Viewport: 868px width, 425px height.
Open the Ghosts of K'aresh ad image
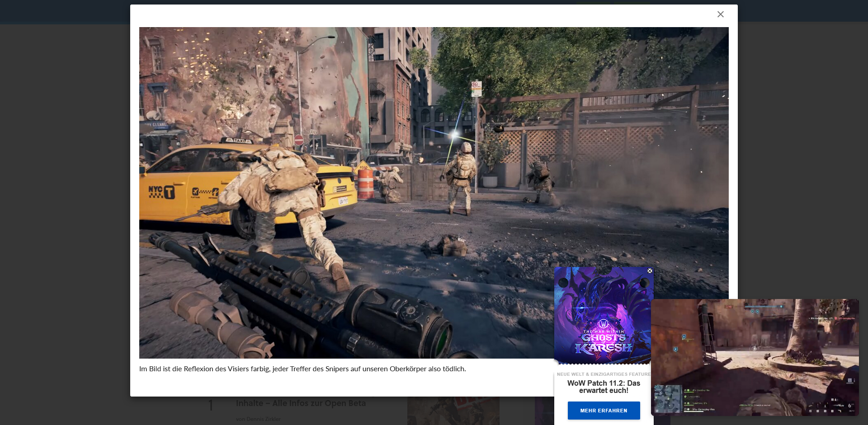click(604, 315)
